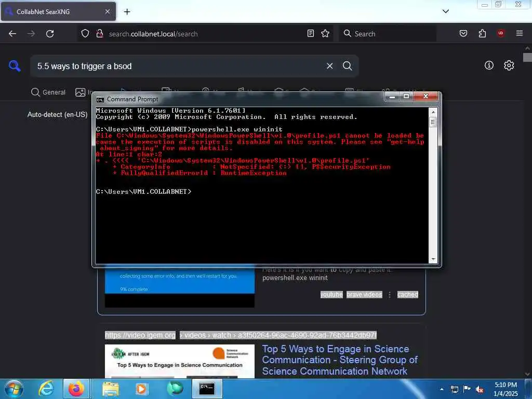Submit the SearXNG search with magnifier button

(348, 66)
